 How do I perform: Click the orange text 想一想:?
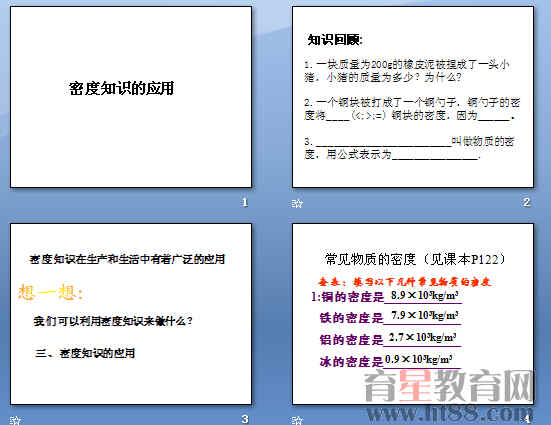(51, 292)
